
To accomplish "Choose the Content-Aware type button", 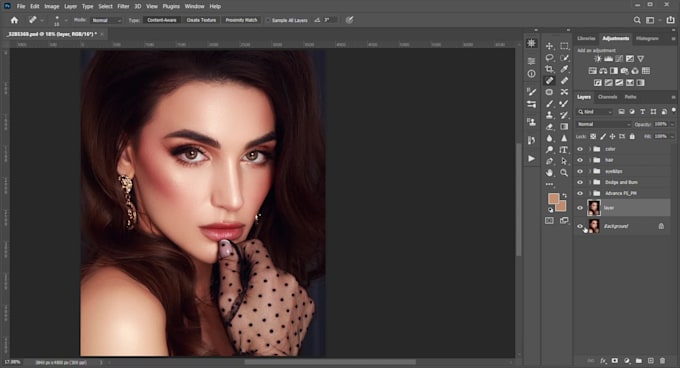I will pyautogui.click(x=162, y=20).
